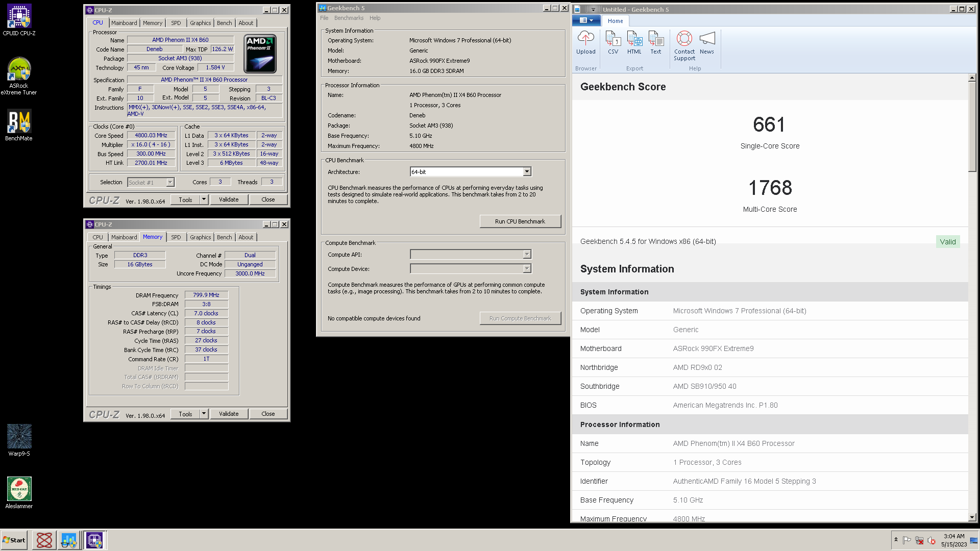Image resolution: width=980 pixels, height=551 pixels.
Task: Click Run Compute Benchmark button
Action: pos(520,318)
